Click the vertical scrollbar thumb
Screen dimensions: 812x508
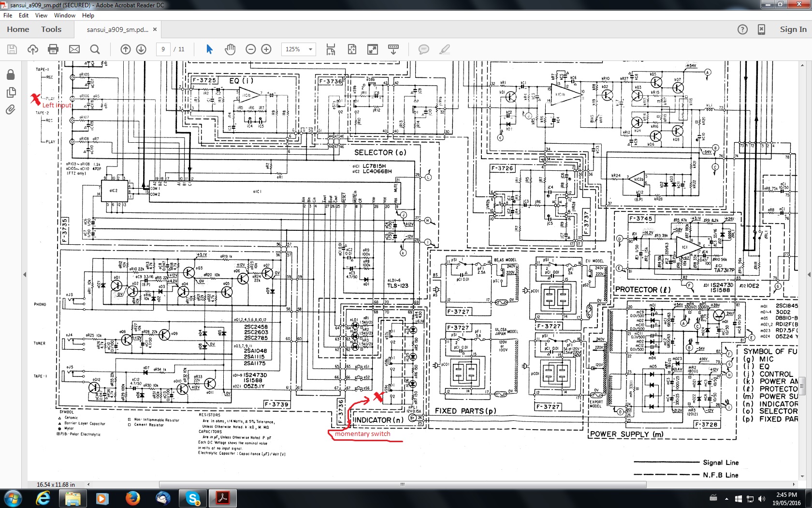click(x=803, y=385)
